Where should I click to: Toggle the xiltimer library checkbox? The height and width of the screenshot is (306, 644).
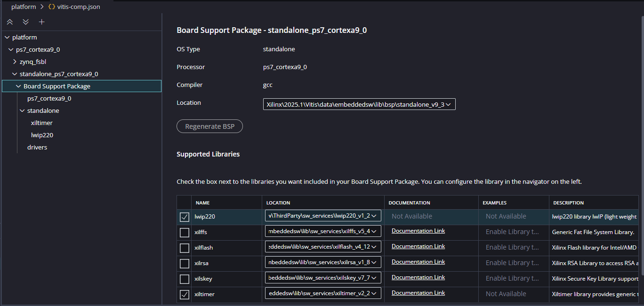tap(185, 295)
